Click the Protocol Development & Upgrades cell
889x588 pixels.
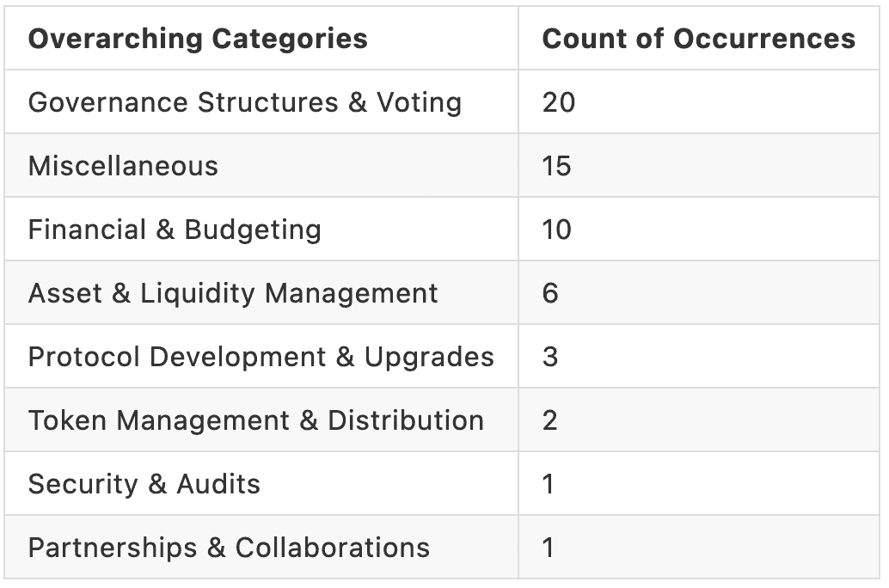[261, 357]
